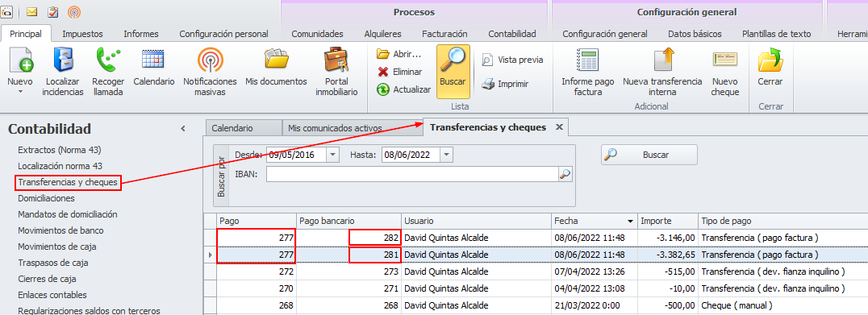
Task: Sort by the Pago bancario column header
Action: pyautogui.click(x=348, y=221)
